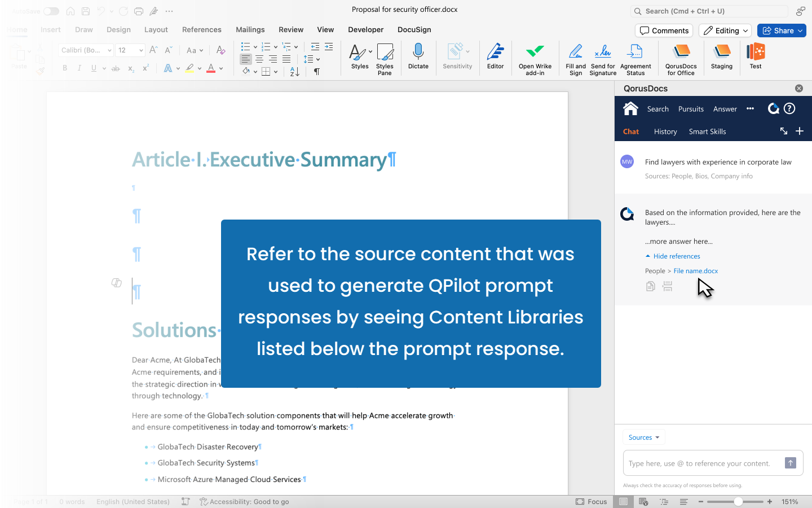
Task: Copy the chat response
Action: pyautogui.click(x=650, y=286)
